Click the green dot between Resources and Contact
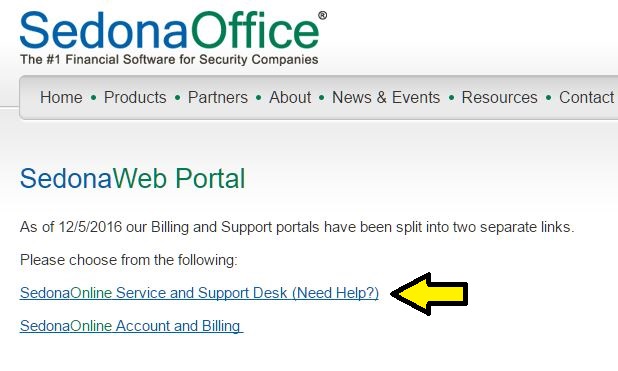 pyautogui.click(x=548, y=97)
